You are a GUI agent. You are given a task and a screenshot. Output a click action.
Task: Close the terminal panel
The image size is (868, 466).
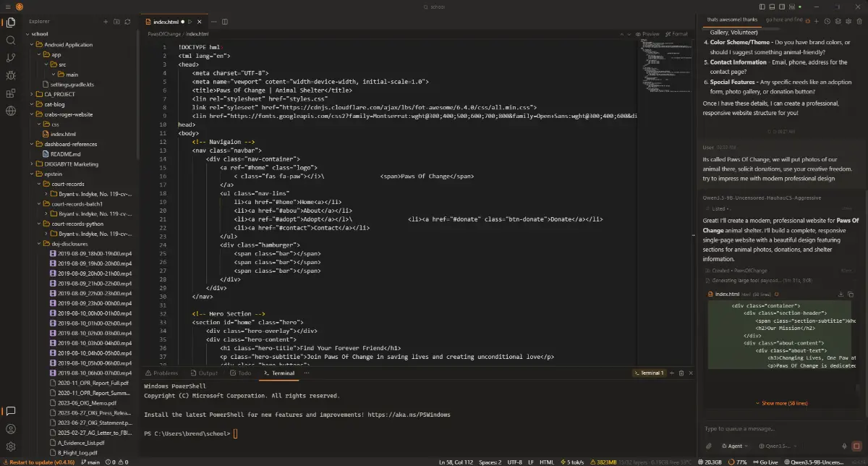[690, 373]
